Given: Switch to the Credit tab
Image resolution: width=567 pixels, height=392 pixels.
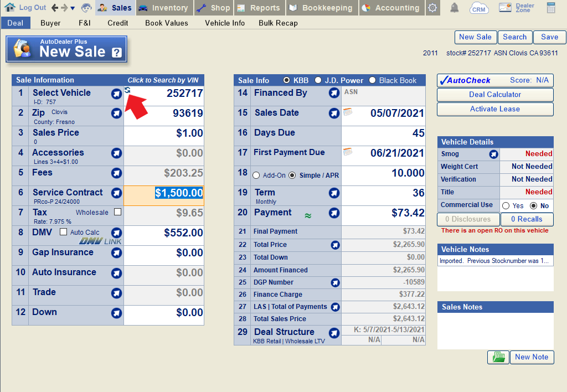Looking at the screenshot, I should (118, 23).
